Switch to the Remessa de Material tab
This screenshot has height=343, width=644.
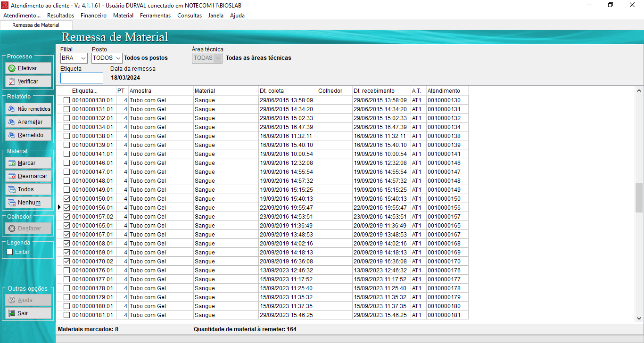36,25
